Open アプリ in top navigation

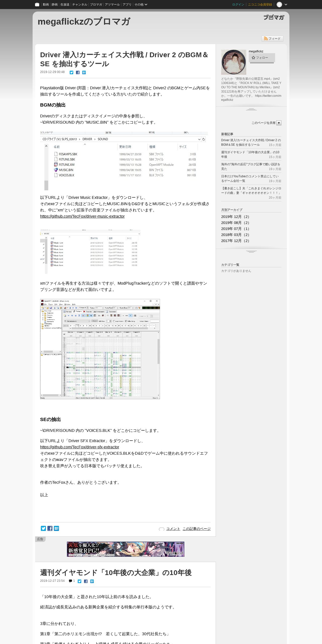(x=127, y=5)
